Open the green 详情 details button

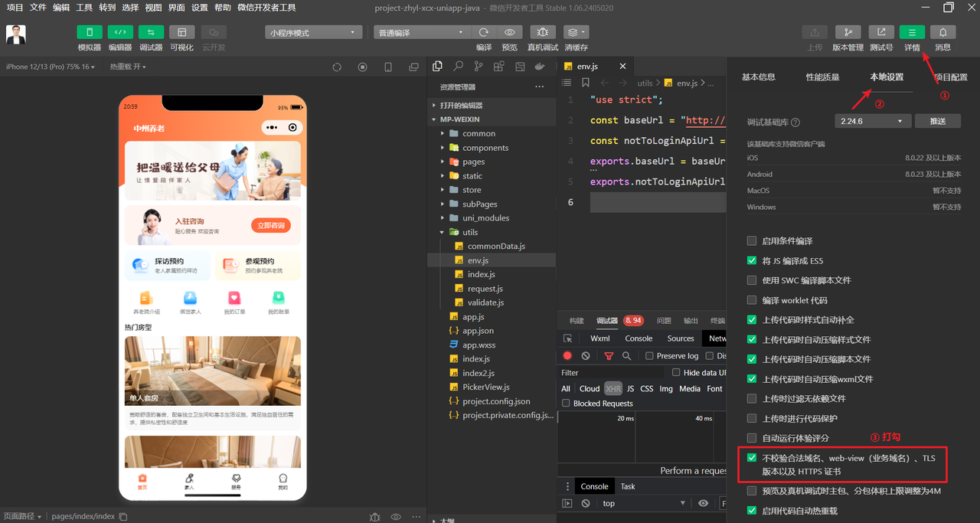click(x=912, y=32)
